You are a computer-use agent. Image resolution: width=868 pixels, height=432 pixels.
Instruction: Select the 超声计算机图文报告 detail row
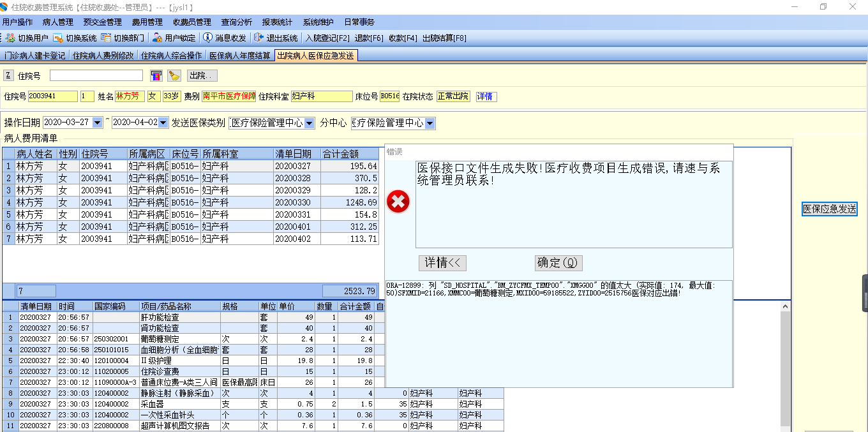click(x=253, y=426)
